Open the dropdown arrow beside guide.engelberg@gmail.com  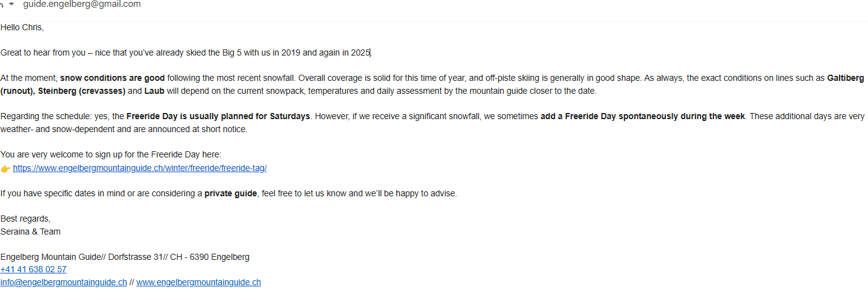[11, 4]
